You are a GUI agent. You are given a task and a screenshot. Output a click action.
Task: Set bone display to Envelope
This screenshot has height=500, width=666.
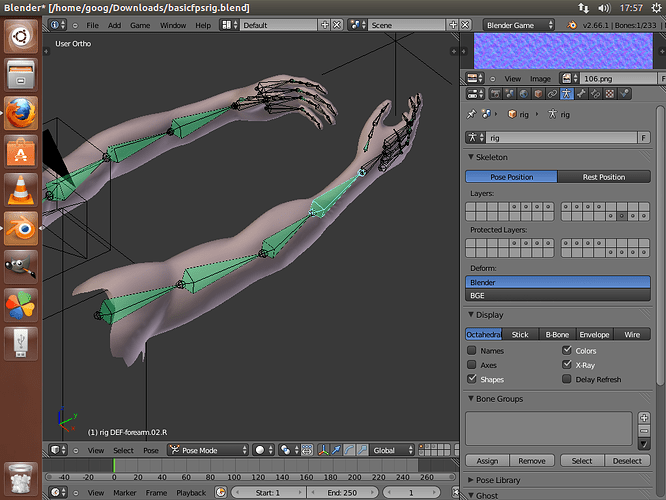coord(594,334)
